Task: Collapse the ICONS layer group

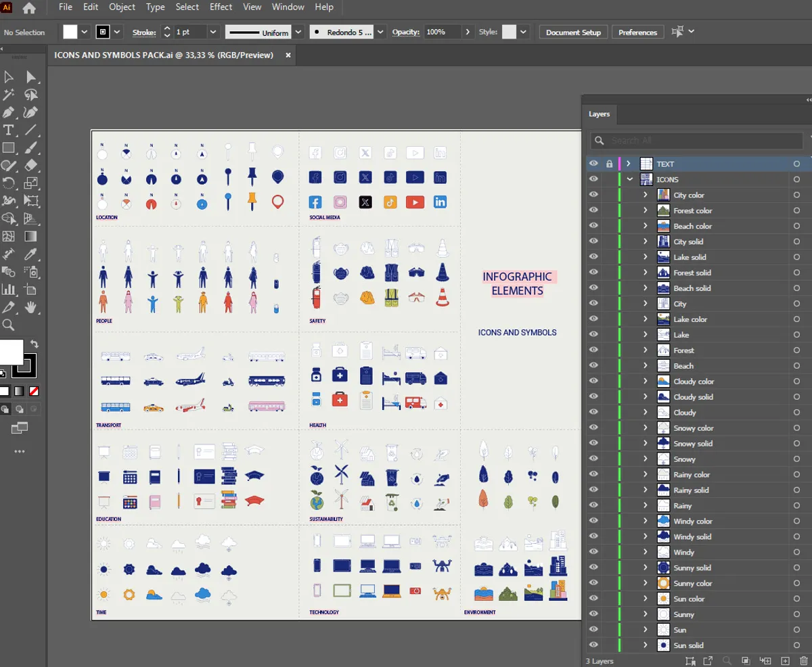Action: click(x=630, y=179)
